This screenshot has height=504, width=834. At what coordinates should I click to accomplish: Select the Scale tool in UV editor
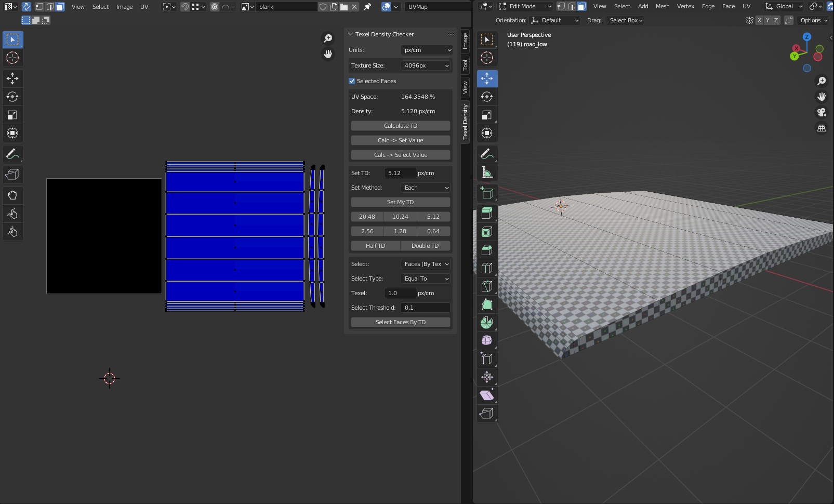(12, 115)
